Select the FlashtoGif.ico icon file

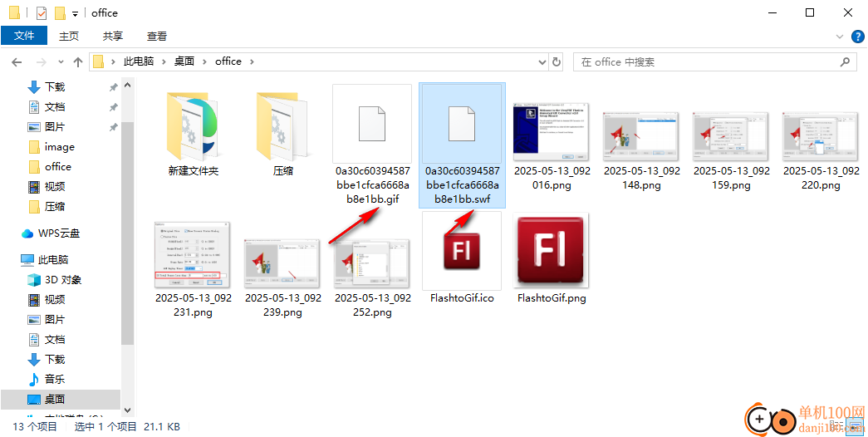pos(462,251)
